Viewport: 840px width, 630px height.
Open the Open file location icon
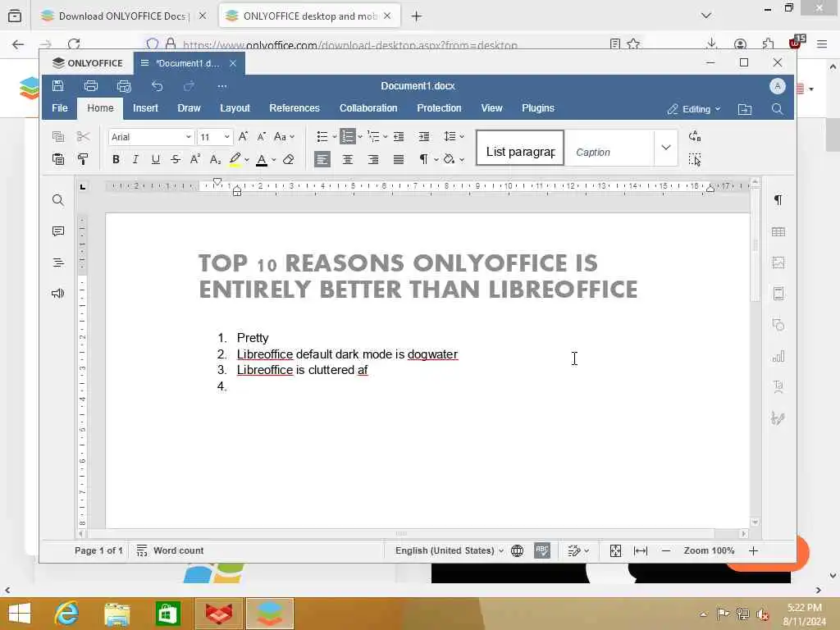pos(745,109)
